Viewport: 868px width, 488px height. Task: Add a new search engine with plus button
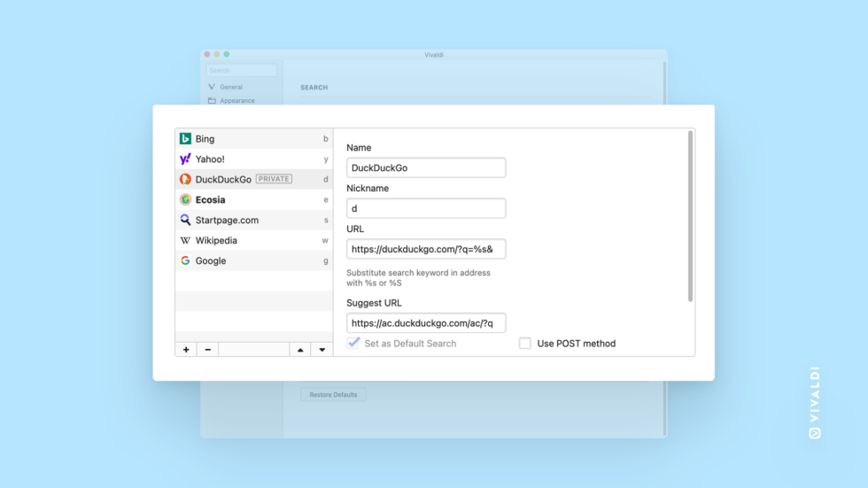186,350
